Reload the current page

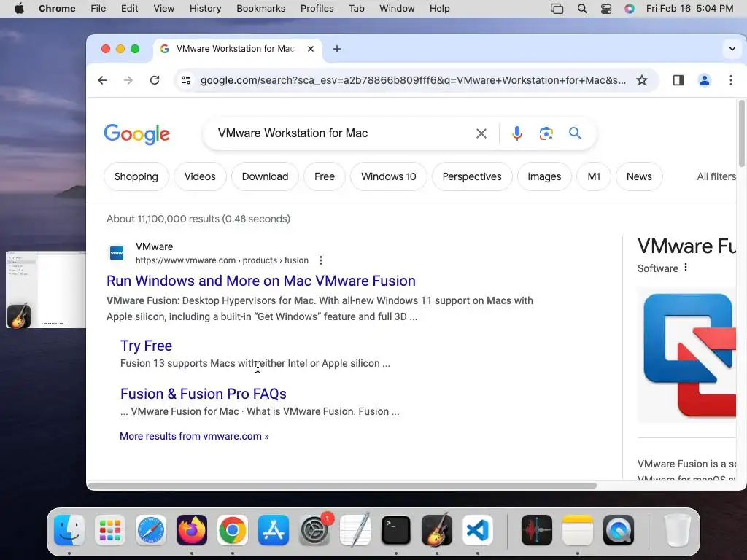click(155, 80)
